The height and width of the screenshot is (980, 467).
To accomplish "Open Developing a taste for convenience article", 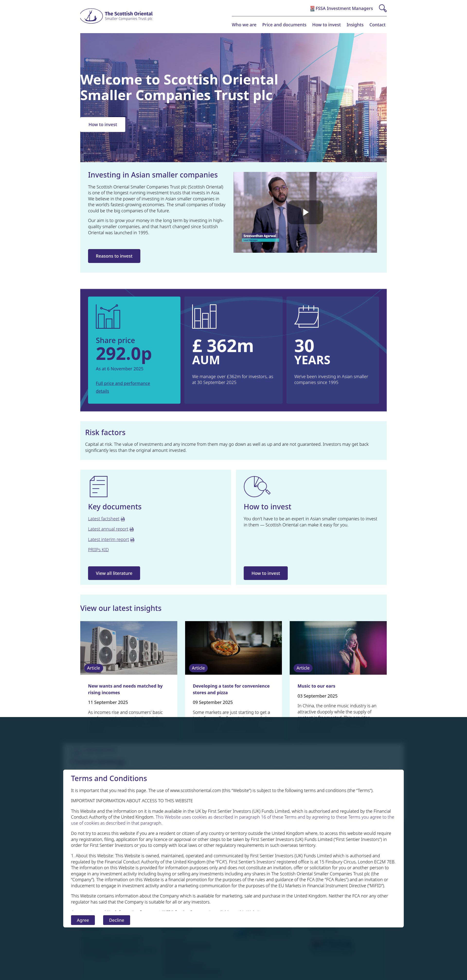I will coord(231,689).
